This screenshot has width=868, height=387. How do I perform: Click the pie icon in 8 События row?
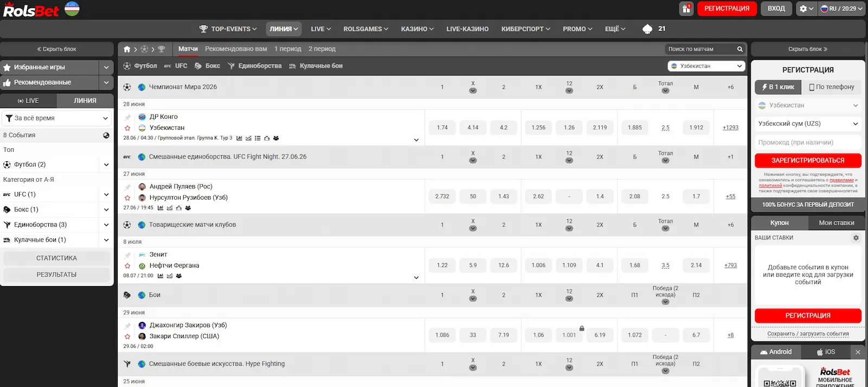106,135
